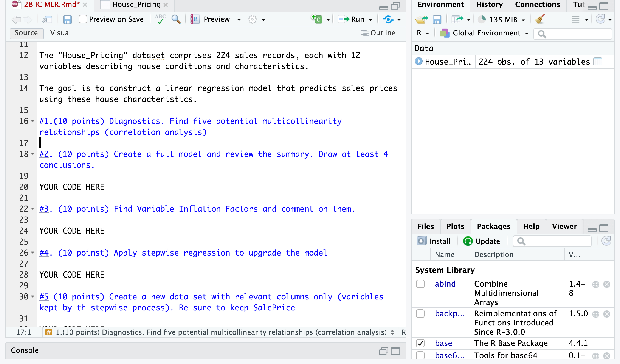The height and width of the screenshot is (364, 620).
Task: Enable Preview on Save checkbox
Action: [83, 19]
